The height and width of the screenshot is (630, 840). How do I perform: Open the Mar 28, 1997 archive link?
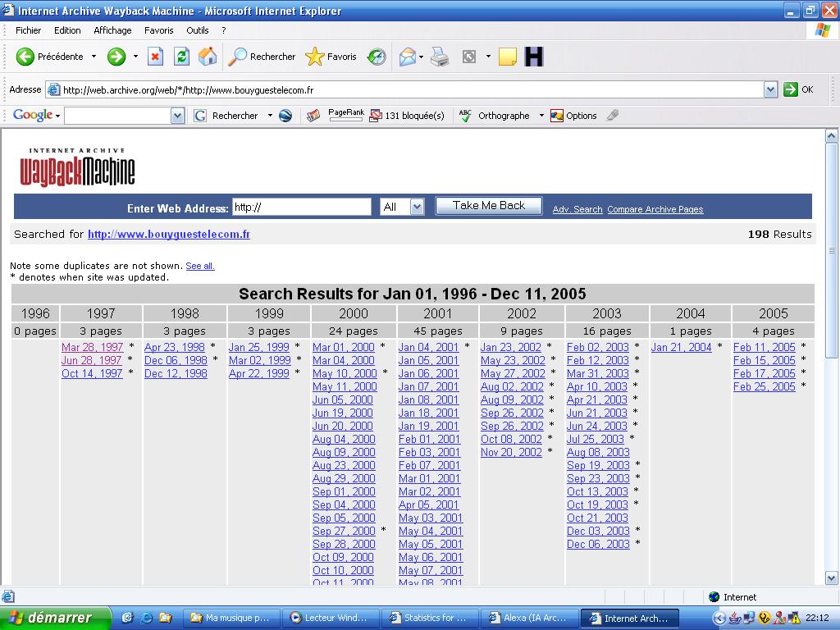pyautogui.click(x=92, y=347)
